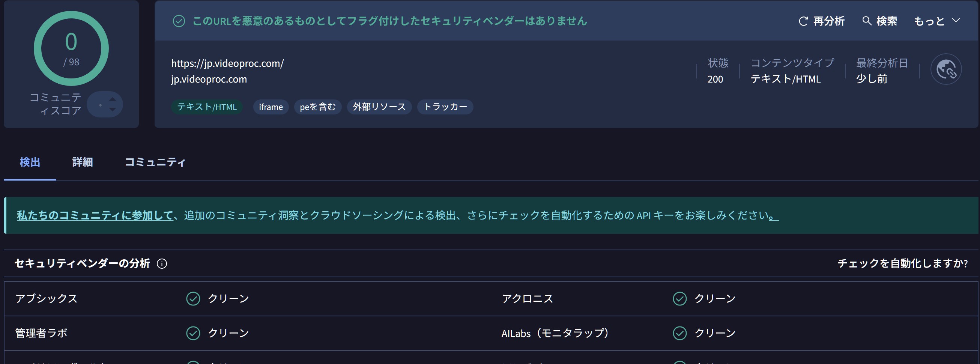The image size is (980, 364).
Task: Upvote the community score with the up arrow
Action: (x=112, y=99)
